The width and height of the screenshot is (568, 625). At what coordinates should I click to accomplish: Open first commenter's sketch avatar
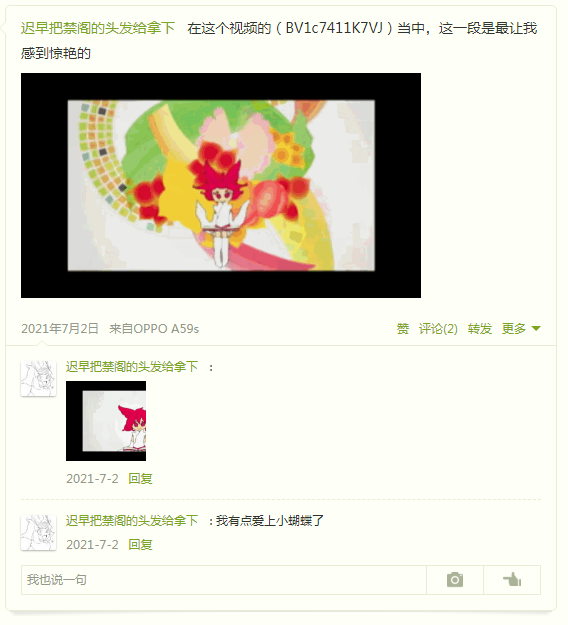pos(39,379)
